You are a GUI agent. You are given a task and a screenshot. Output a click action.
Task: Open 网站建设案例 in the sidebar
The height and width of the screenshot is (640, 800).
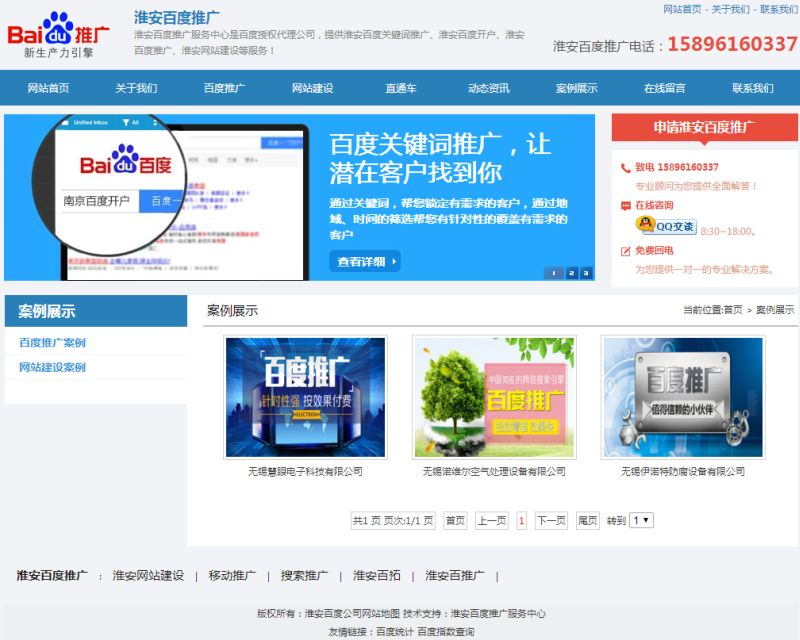[52, 367]
